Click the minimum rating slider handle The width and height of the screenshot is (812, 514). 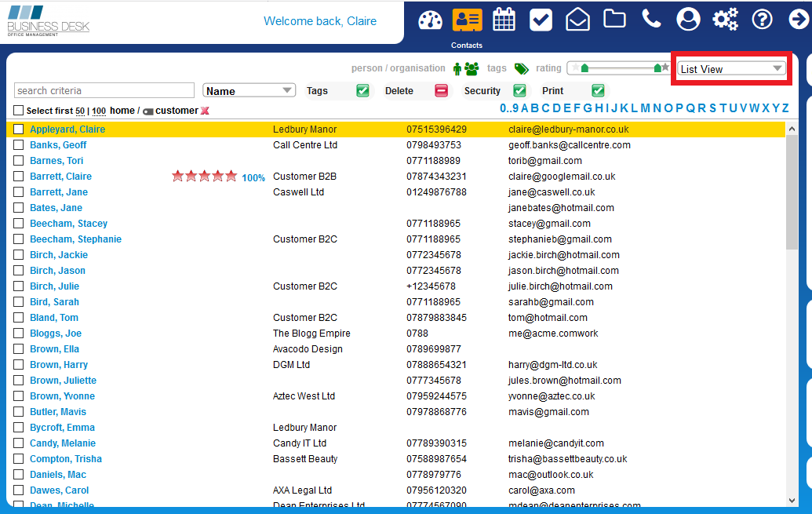coord(584,67)
